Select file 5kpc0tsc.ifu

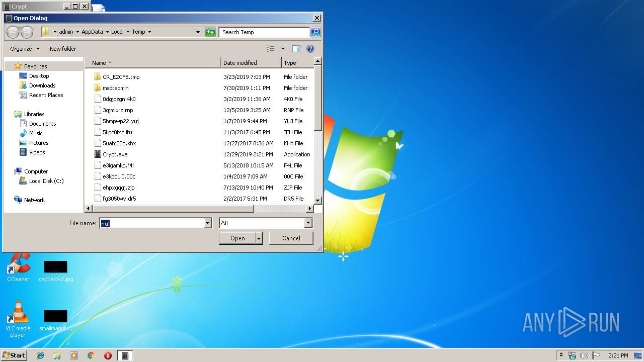pyautogui.click(x=117, y=132)
